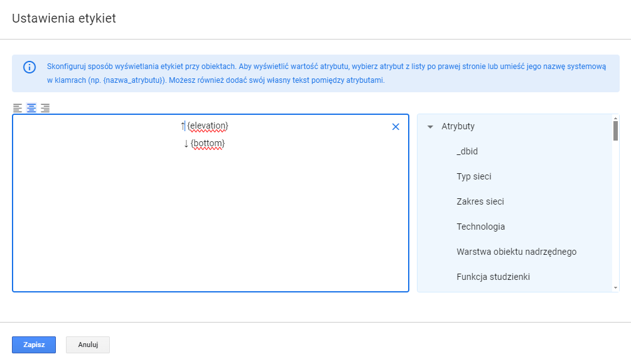This screenshot has height=364, width=631.
Task: Set label text alignment to left
Action: [18, 108]
